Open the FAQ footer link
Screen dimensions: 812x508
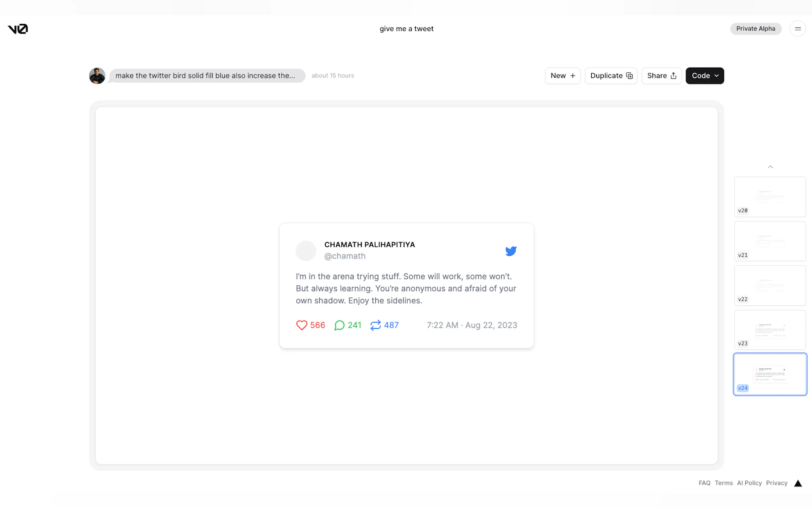[x=704, y=483]
